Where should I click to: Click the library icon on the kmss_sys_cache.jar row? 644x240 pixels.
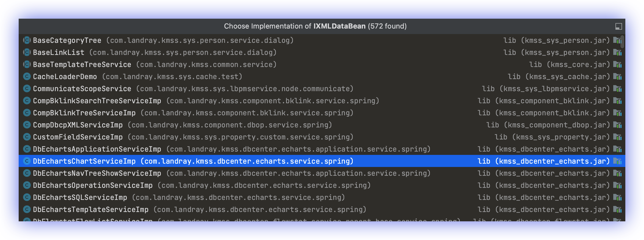617,77
